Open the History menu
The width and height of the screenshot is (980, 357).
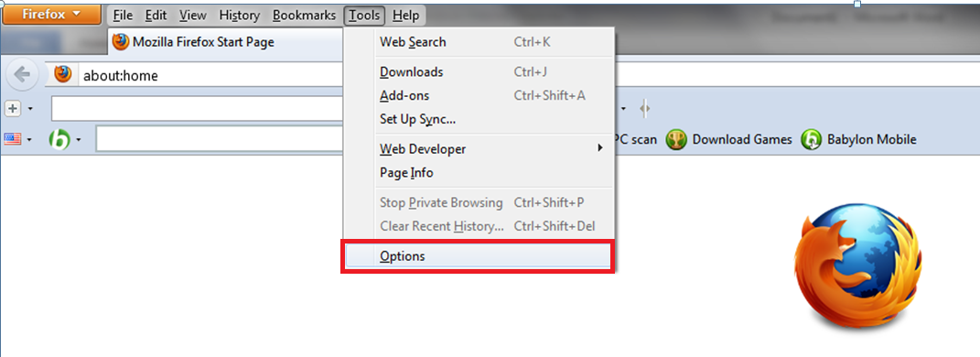tap(240, 16)
